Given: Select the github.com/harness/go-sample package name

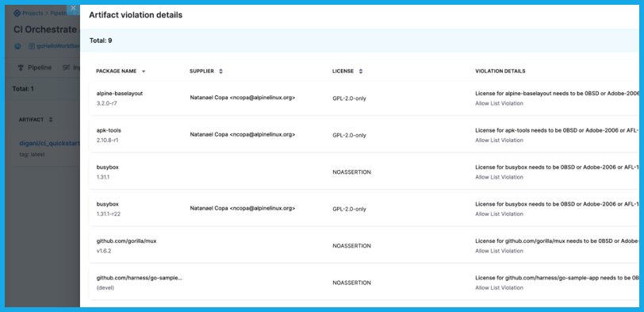Looking at the screenshot, I should (140, 279).
